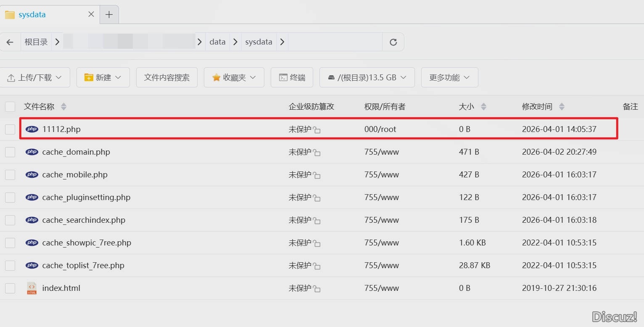Click the back navigation arrow

tap(11, 42)
